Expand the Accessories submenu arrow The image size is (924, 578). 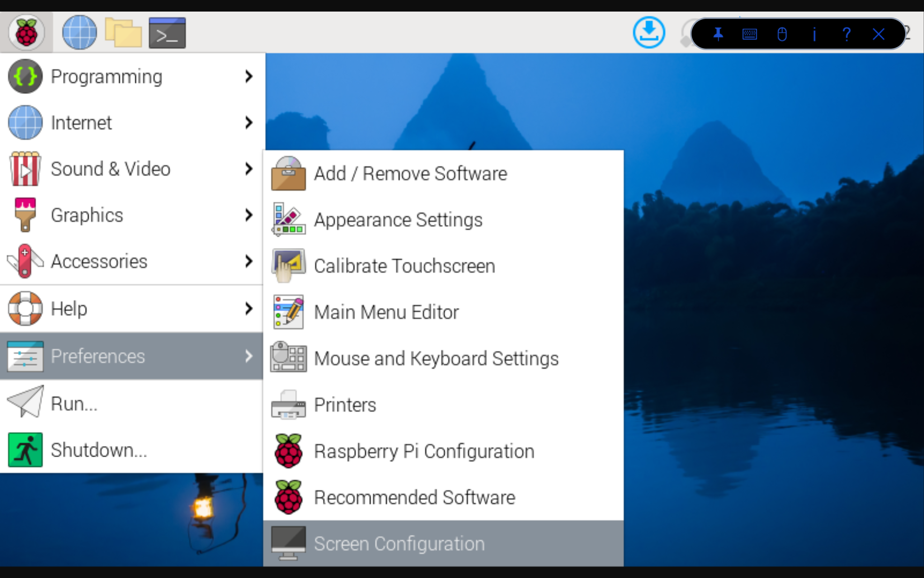(x=248, y=262)
